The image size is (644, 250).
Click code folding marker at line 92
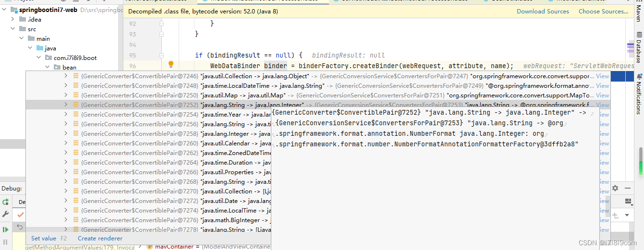tap(161, 24)
